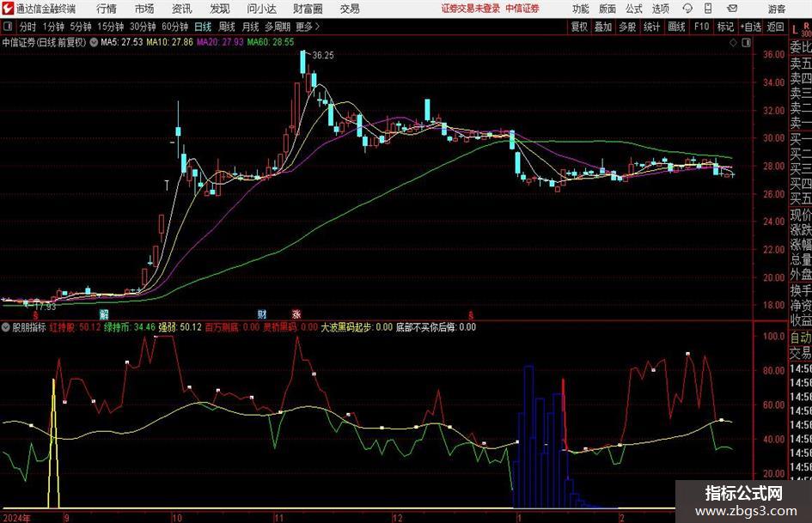Click the 画线 drawing tools button
The image size is (812, 523).
pos(676,27)
